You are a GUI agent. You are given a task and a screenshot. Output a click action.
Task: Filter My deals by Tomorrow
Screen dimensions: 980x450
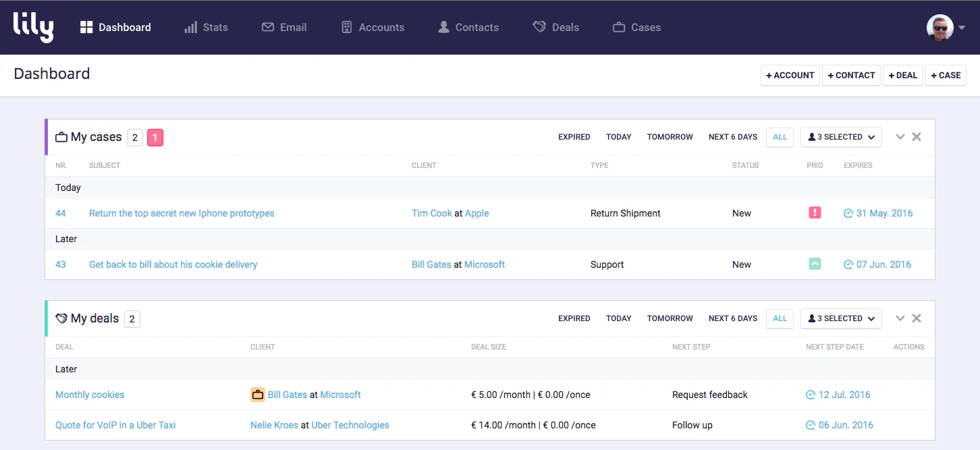[670, 318]
